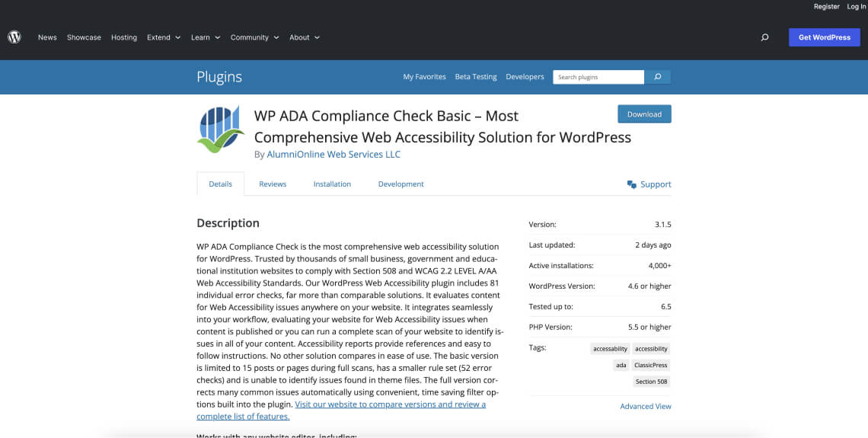Screen dimensions: 868x438
Task: Select the ClassicPress tag
Action: coord(651,365)
